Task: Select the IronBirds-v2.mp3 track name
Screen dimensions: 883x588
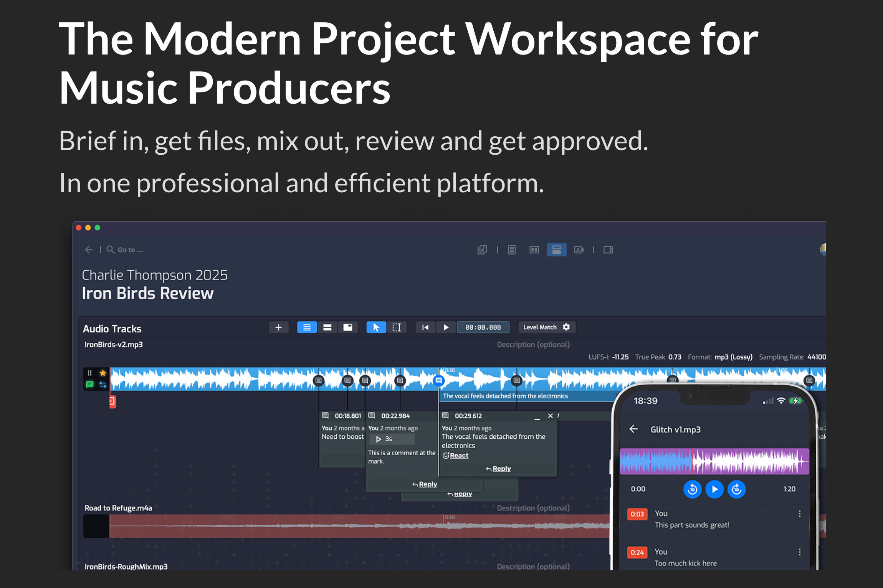Action: pos(114,345)
